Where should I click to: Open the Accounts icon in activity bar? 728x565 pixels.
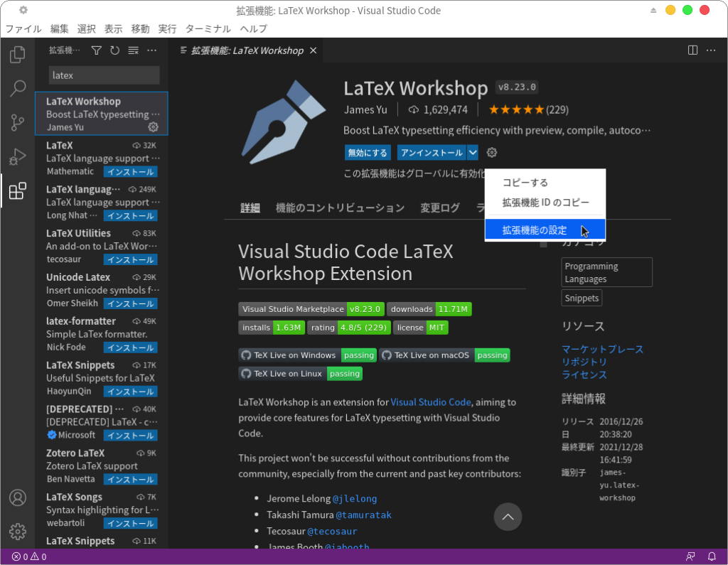(x=18, y=497)
